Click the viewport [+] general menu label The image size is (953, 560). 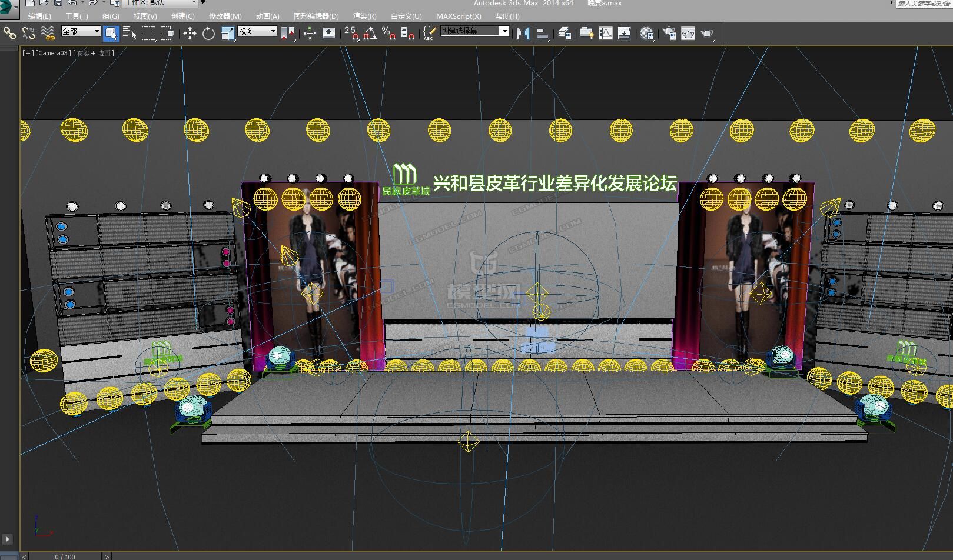click(x=28, y=53)
